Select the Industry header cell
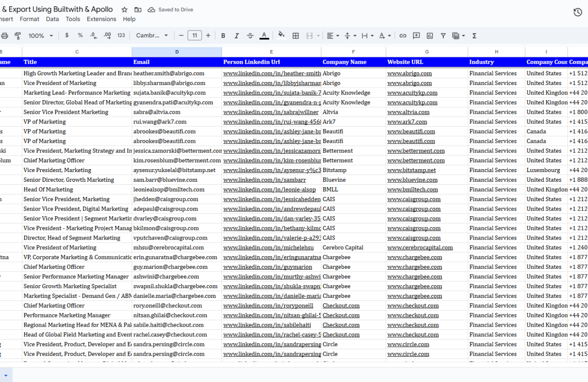Screen dimensions: 588x382 (496, 62)
